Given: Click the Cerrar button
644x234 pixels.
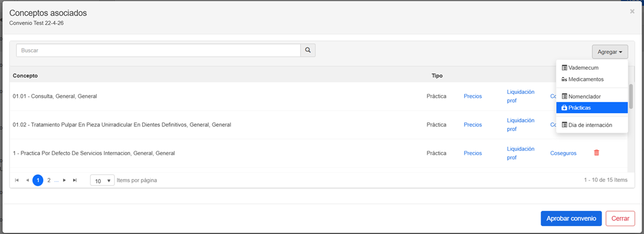Looking at the screenshot, I should (620, 218).
